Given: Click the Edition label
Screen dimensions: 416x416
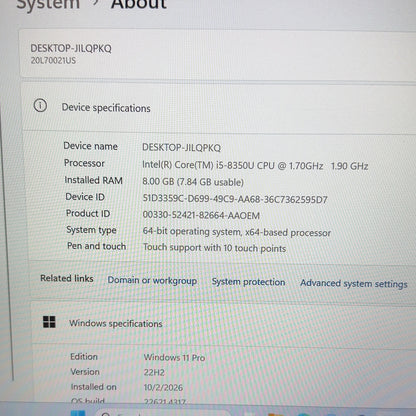Looking at the screenshot, I should (84, 357).
